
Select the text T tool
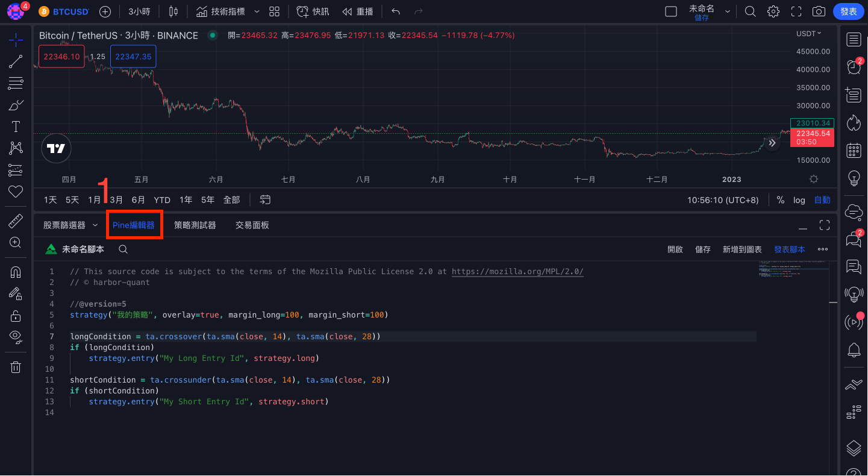[x=16, y=127]
